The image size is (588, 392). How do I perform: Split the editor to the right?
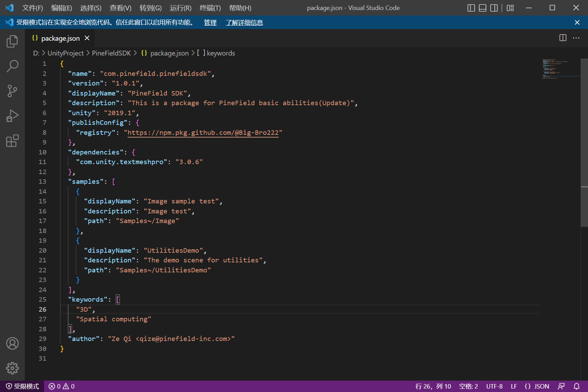tap(563, 38)
